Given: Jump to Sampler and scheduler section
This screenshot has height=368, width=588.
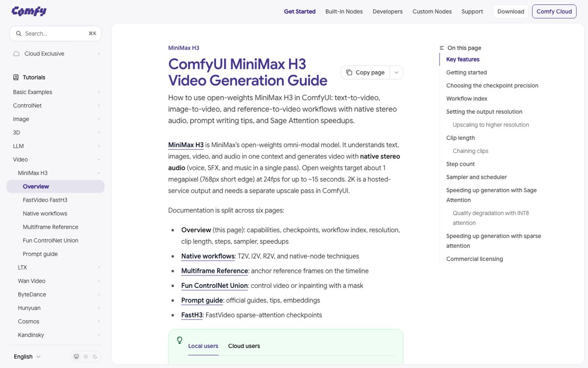Looking at the screenshot, I should 476,177.
